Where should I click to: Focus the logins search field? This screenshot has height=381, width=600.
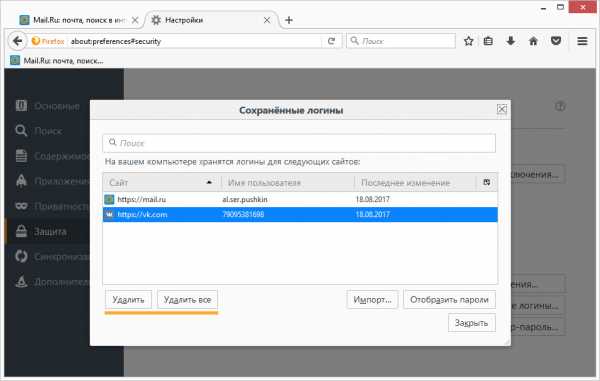pos(299,143)
